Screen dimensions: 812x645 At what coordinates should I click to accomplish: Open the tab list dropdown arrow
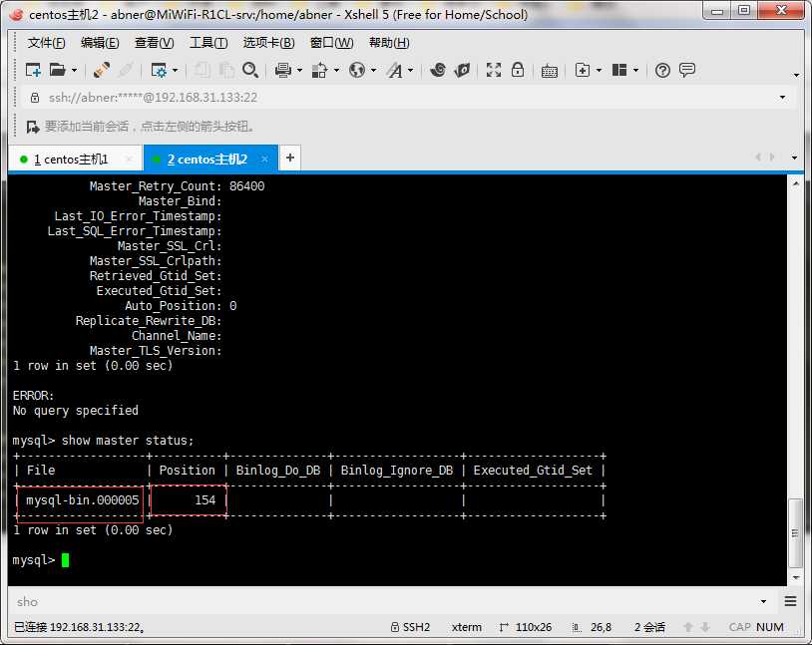tap(794, 158)
